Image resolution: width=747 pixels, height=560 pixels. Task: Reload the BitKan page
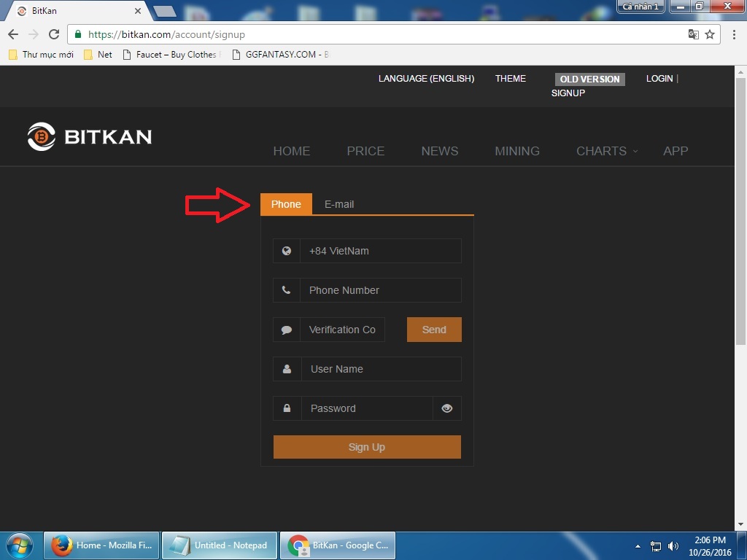coord(54,34)
